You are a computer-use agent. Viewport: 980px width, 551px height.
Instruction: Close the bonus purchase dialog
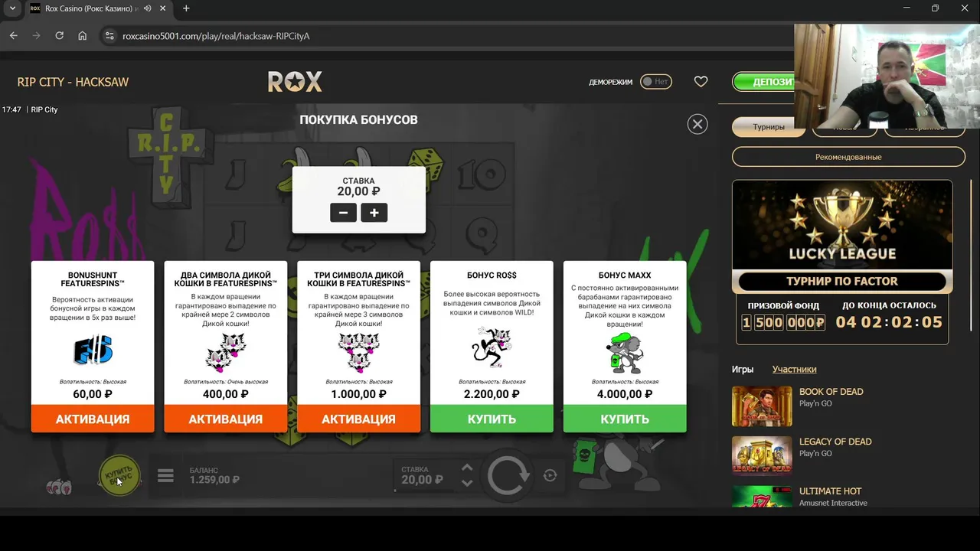tap(697, 124)
